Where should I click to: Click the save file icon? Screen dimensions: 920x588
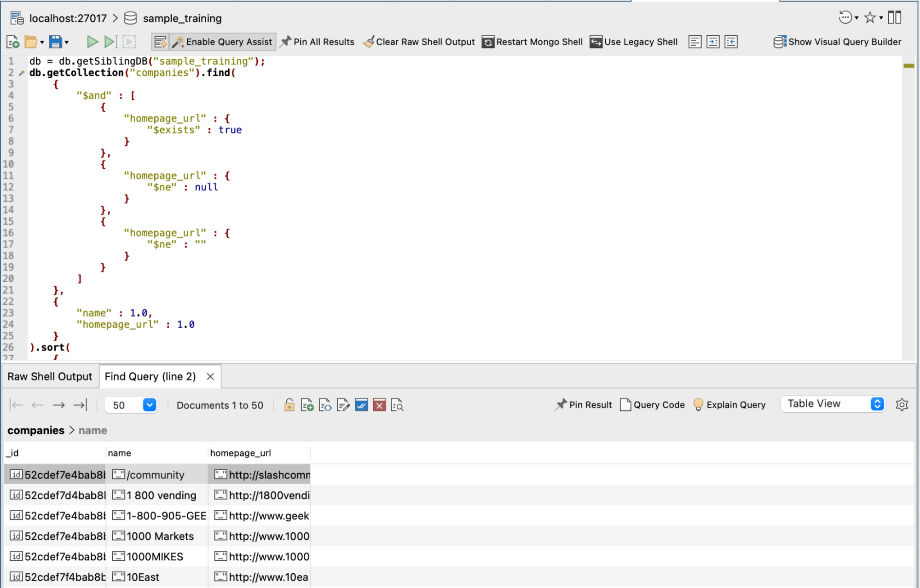pos(55,42)
